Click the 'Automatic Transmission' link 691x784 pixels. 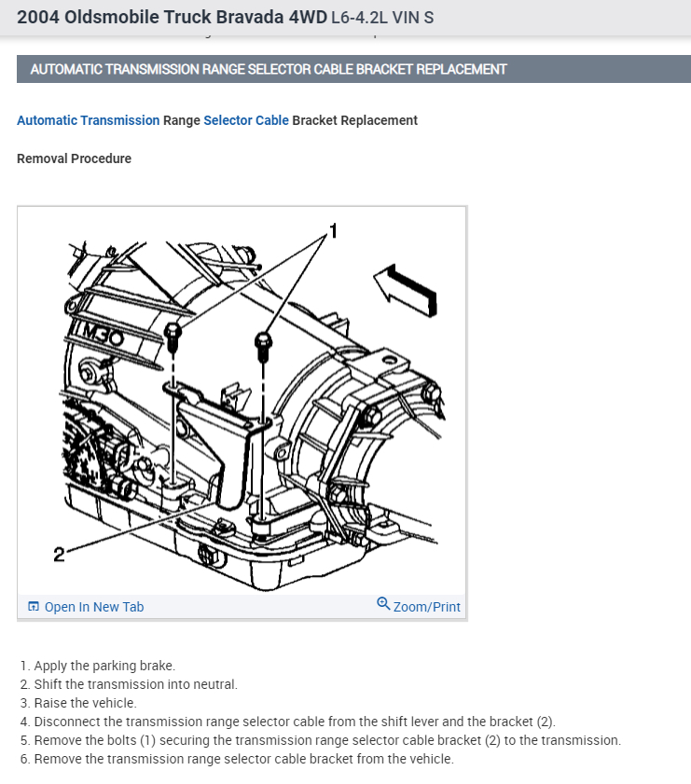click(88, 120)
